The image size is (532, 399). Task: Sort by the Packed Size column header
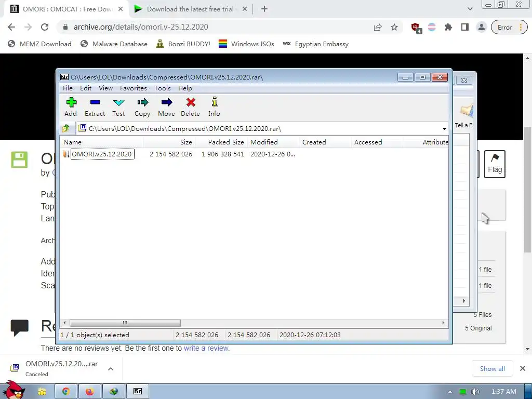[221, 142]
